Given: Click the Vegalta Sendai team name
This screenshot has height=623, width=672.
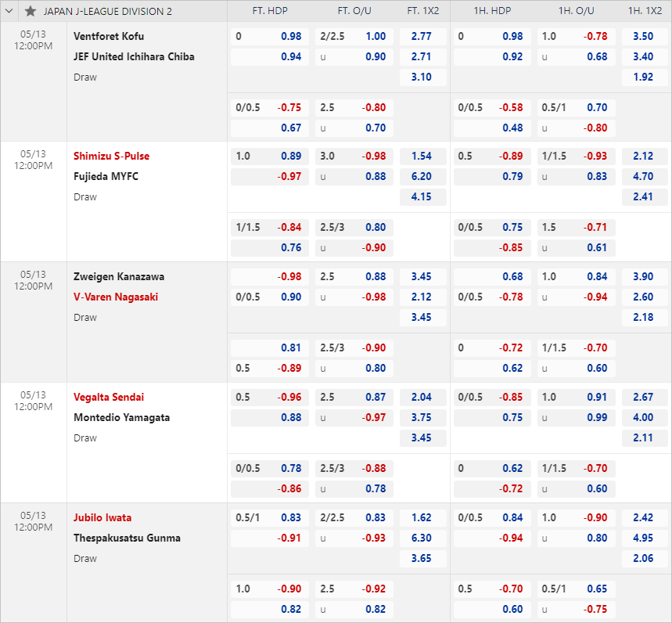Looking at the screenshot, I should [x=109, y=397].
